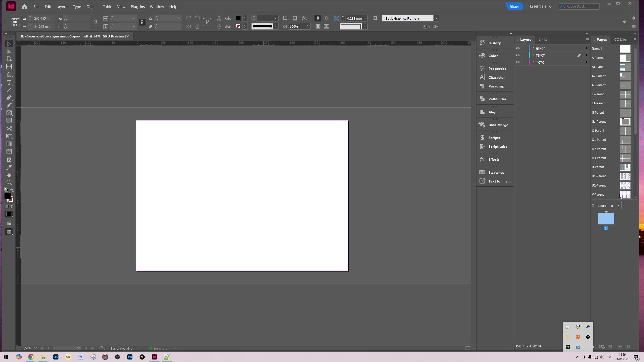Activate the Eyedropper tool
Screen dimensions: 644x362
tap(9, 167)
